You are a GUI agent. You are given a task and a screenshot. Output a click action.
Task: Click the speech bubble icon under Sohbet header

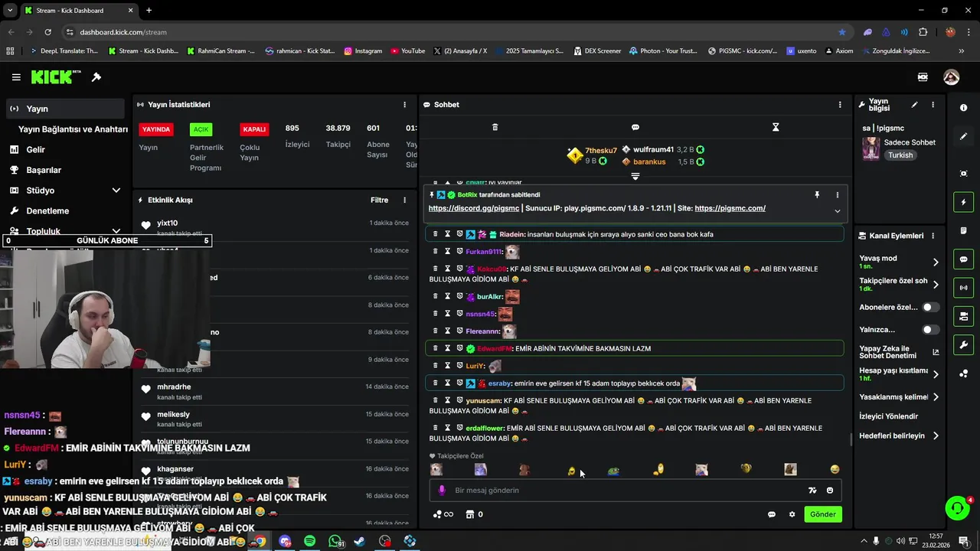(635, 127)
